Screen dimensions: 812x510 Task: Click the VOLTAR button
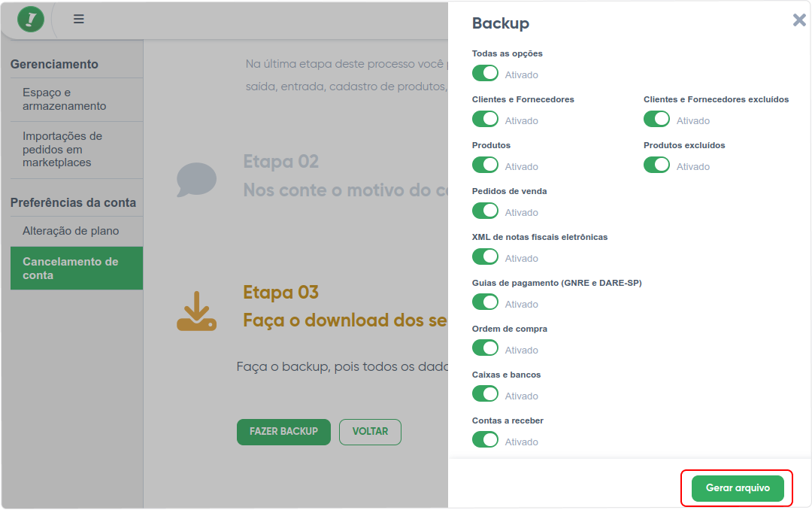pyautogui.click(x=370, y=432)
